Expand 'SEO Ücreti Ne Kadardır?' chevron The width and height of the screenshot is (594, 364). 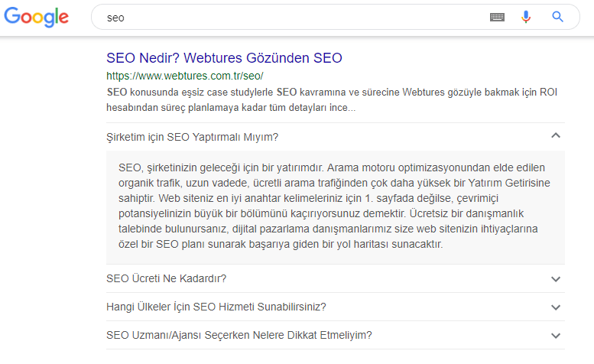click(555, 279)
